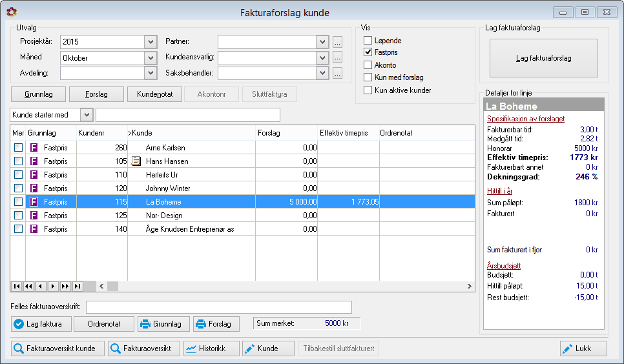Click Fastpris icon in Hans Hansen row

(34, 161)
